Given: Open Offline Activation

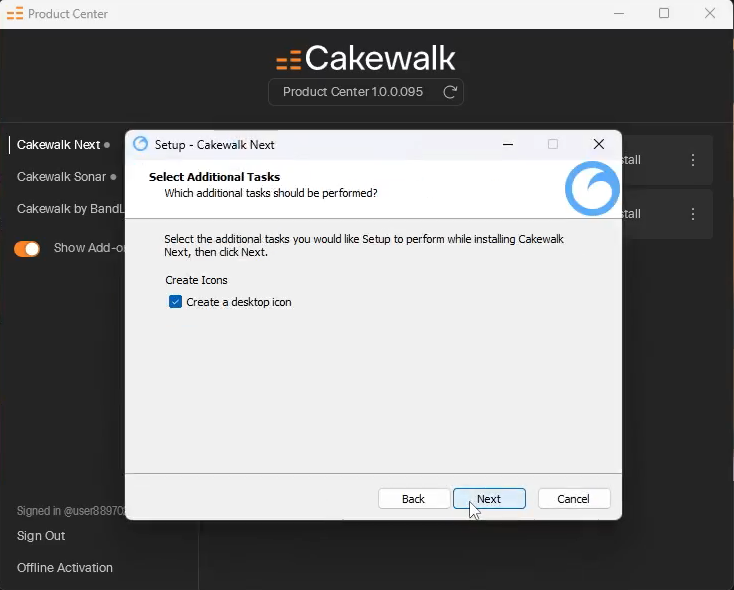Looking at the screenshot, I should click(x=65, y=568).
